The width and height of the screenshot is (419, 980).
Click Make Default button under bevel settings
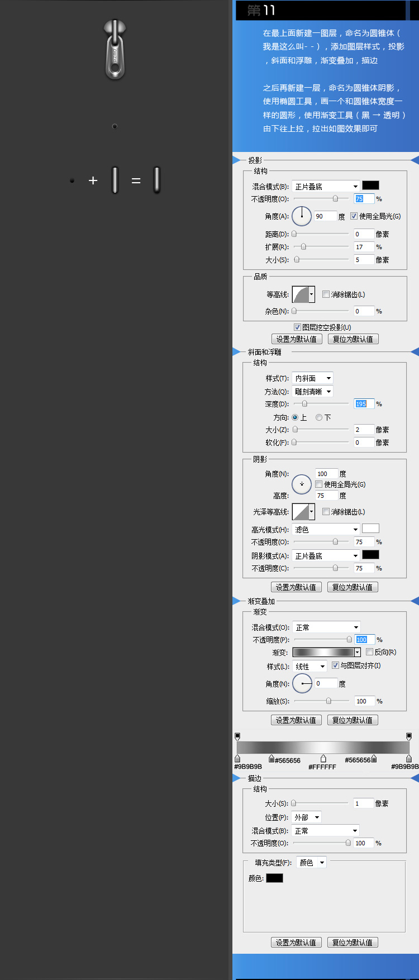point(296,587)
